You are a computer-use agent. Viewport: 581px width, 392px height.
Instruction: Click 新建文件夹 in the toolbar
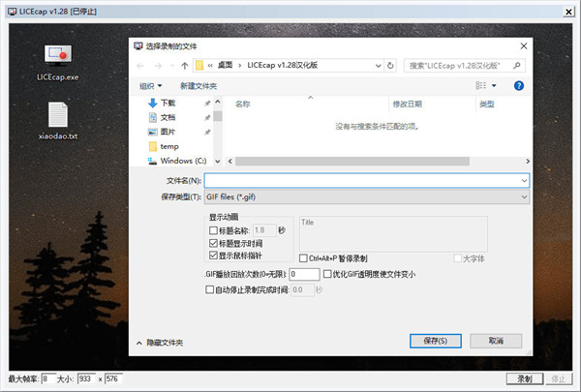pyautogui.click(x=199, y=86)
